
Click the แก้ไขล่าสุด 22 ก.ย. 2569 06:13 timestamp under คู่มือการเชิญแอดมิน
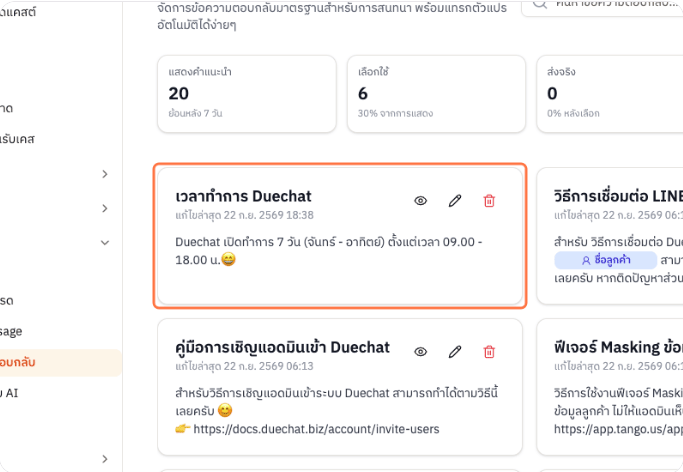244,366
